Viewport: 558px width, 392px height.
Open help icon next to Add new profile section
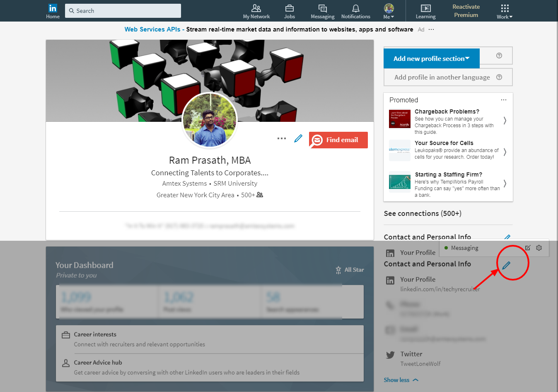pyautogui.click(x=499, y=56)
